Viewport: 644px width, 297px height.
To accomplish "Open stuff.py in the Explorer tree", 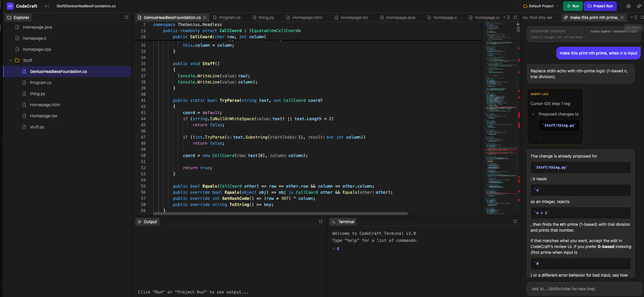I will pos(67,127).
